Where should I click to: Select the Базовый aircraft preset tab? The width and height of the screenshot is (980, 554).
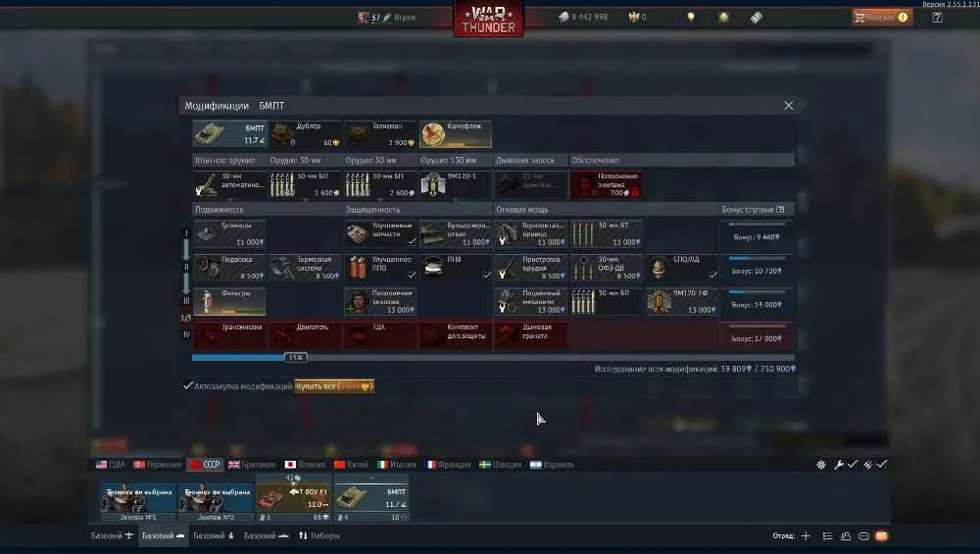[x=112, y=536]
